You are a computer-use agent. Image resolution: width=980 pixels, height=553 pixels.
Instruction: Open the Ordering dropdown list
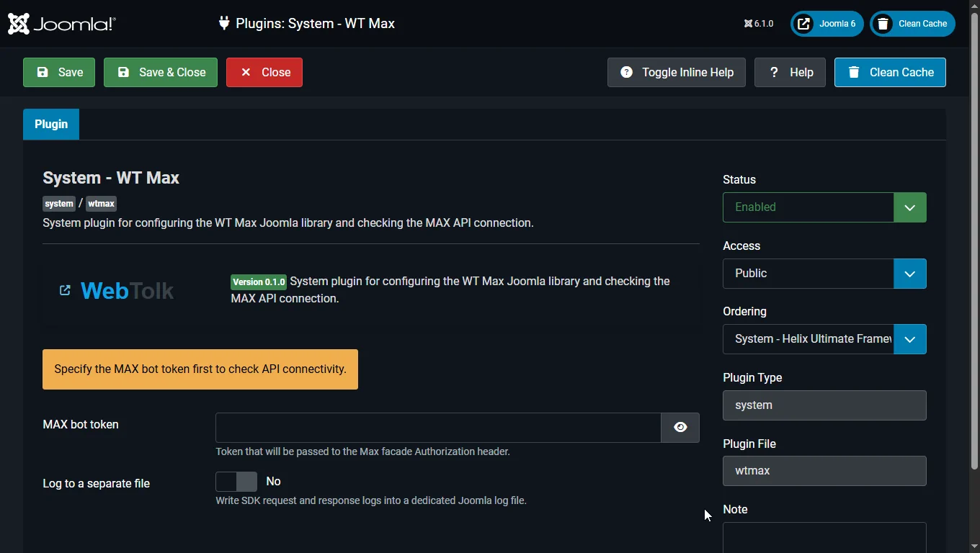[x=824, y=339]
